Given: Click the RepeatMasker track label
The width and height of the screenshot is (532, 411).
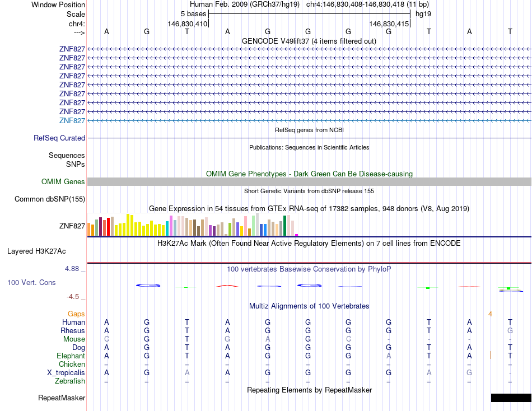Looking at the screenshot, I should click(x=62, y=398).
